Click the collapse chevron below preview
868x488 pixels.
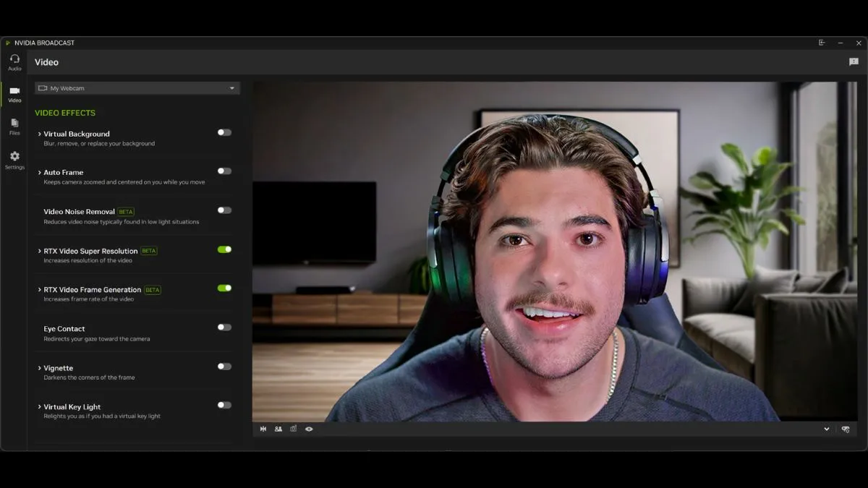[827, 429]
